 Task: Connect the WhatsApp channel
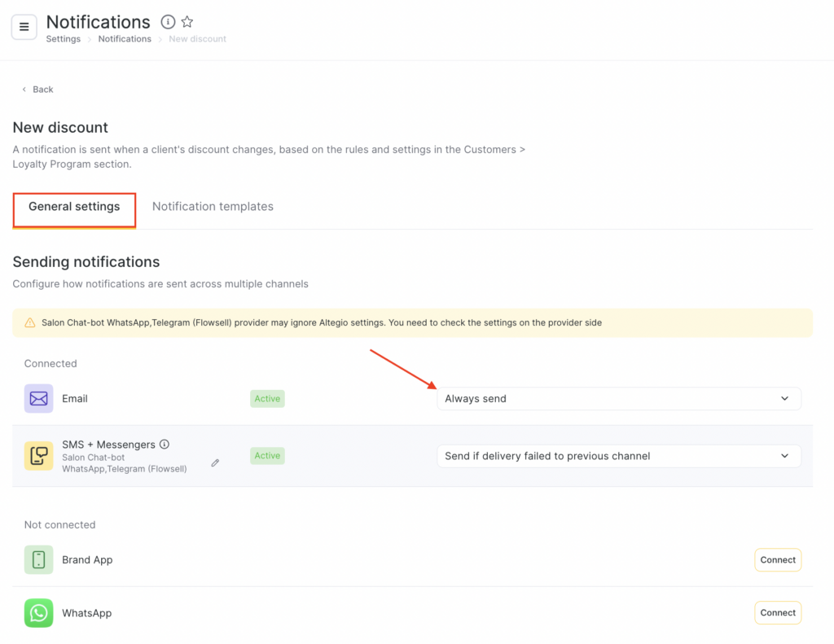click(x=777, y=613)
